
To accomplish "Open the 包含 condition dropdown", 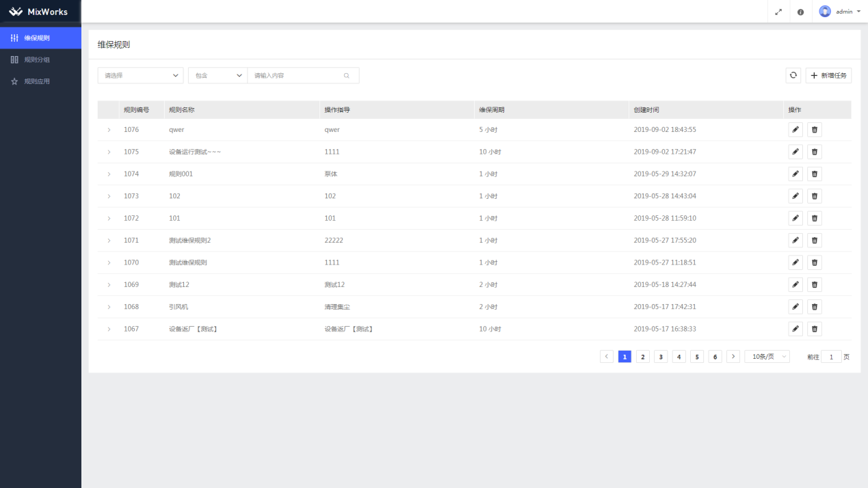I will (x=218, y=76).
